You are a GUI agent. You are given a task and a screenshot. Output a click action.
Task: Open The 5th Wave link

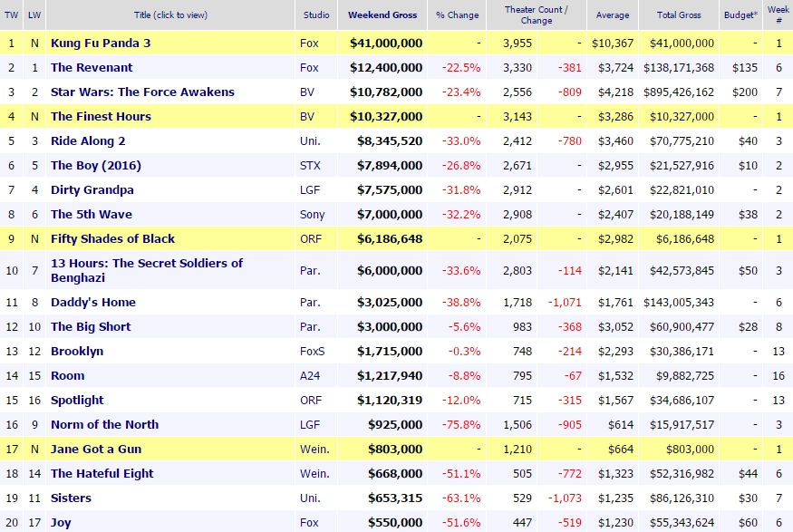point(92,215)
